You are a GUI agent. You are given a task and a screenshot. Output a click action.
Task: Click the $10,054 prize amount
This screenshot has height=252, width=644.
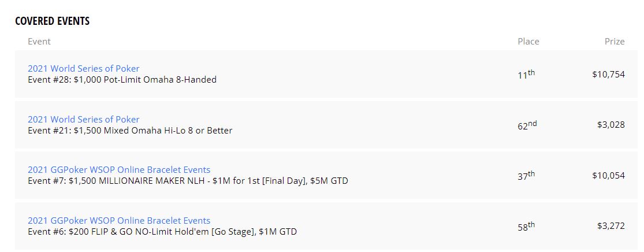coord(608,176)
